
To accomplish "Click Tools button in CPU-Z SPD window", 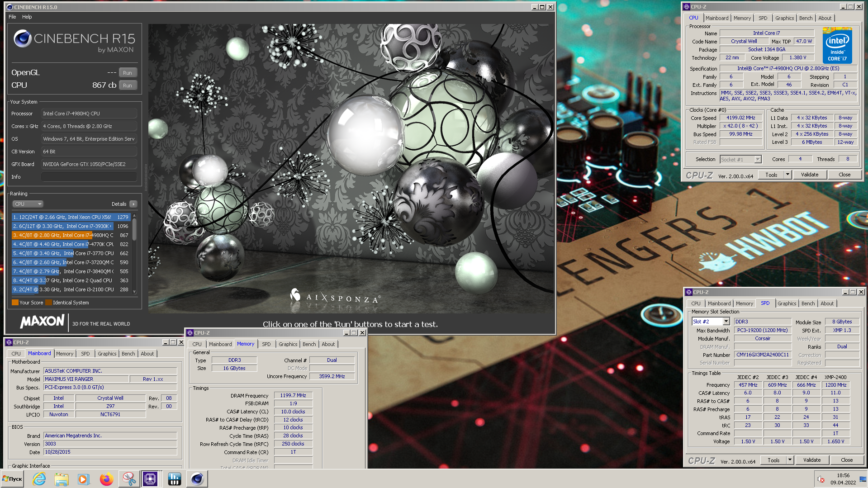I will pos(773,460).
